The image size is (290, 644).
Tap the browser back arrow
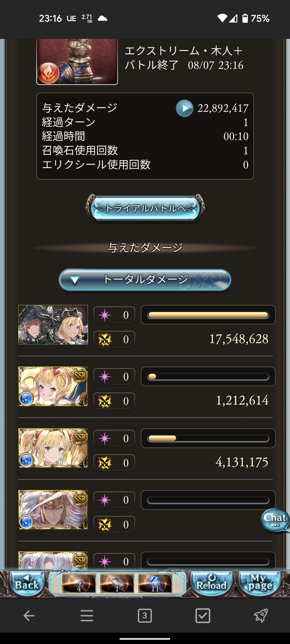29,616
